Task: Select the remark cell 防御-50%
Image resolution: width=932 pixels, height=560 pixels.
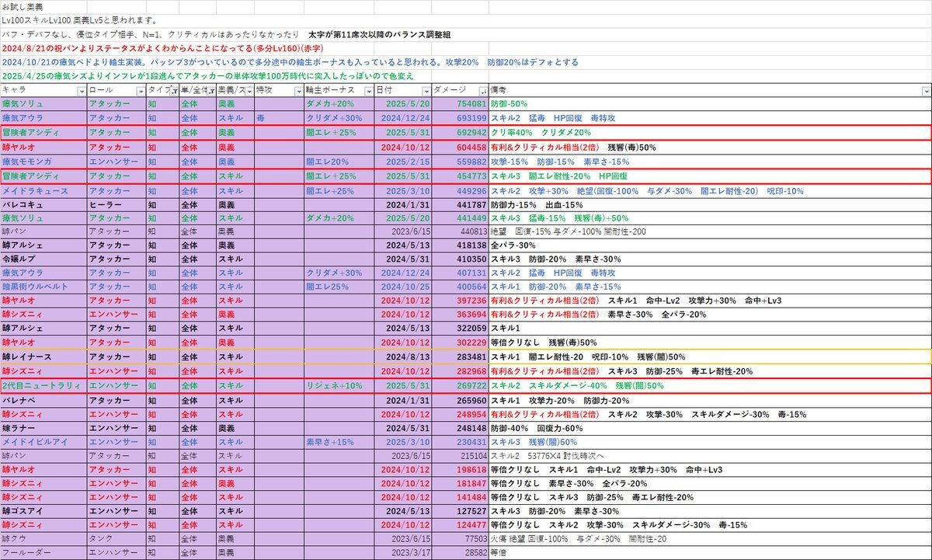Action: pos(710,104)
